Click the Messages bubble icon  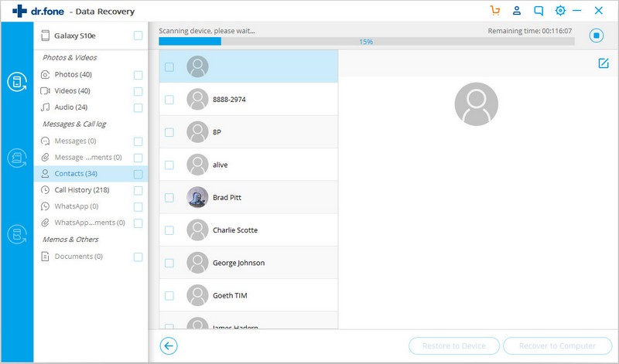[x=46, y=141]
